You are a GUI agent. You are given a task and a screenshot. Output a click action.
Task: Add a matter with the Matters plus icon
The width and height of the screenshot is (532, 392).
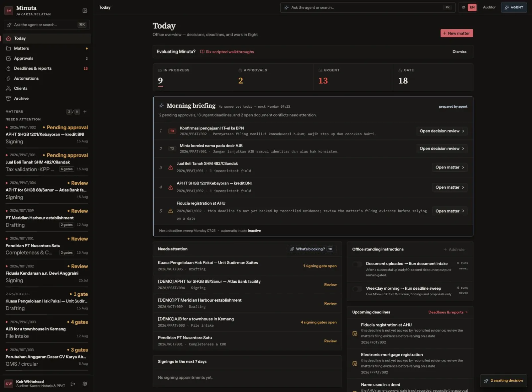pyautogui.click(x=85, y=112)
